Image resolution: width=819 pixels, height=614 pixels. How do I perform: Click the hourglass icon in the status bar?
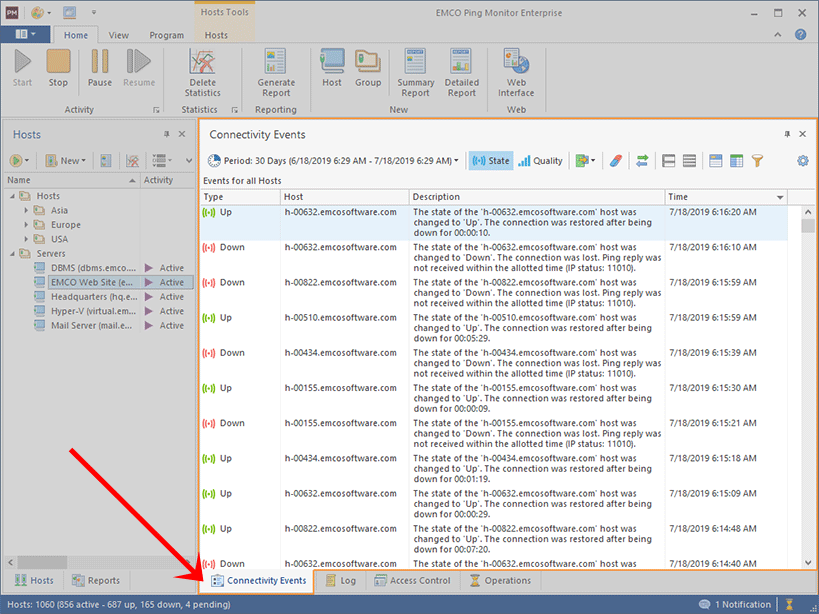coord(789,605)
